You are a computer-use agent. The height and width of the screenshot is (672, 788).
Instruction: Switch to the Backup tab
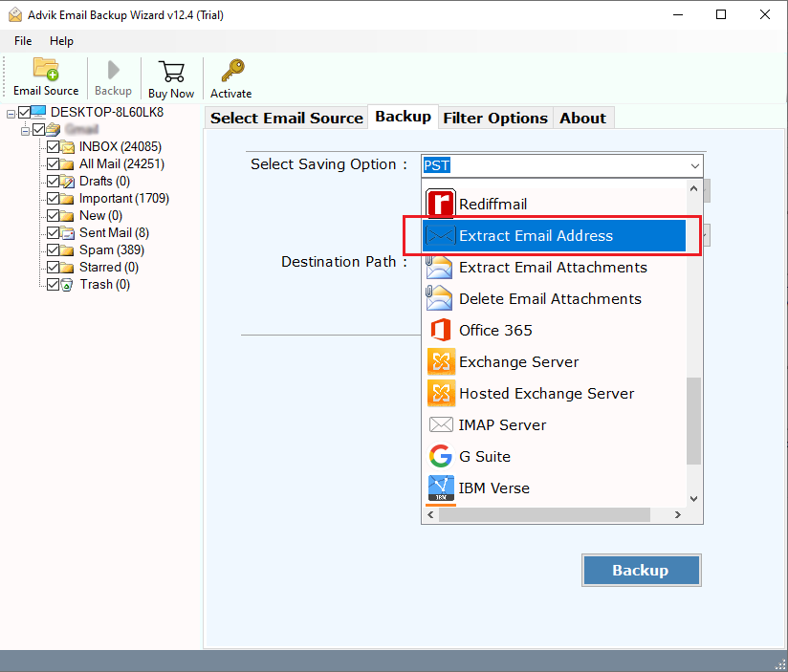tap(403, 117)
